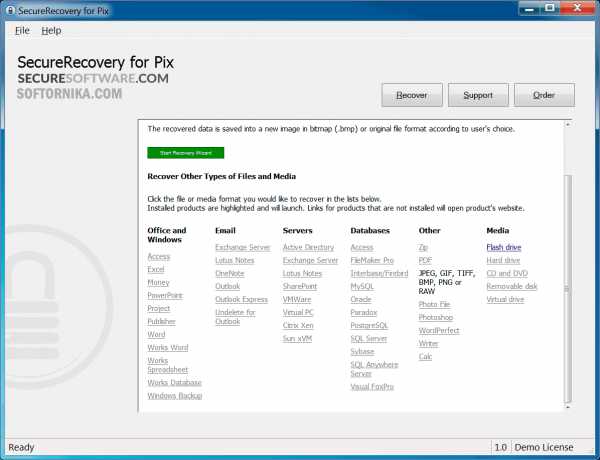Image resolution: width=600 pixels, height=460 pixels.
Task: Open the Oracle link
Action: pos(361,299)
